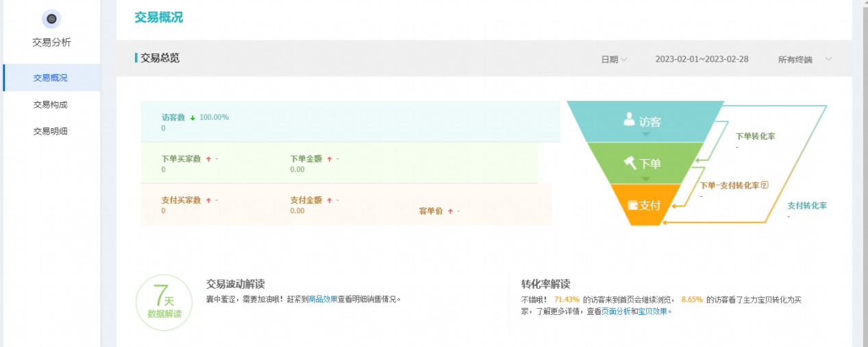The width and height of the screenshot is (868, 347).
Task: Click the 7天 数据解读 circle badge
Action: pyautogui.click(x=164, y=302)
